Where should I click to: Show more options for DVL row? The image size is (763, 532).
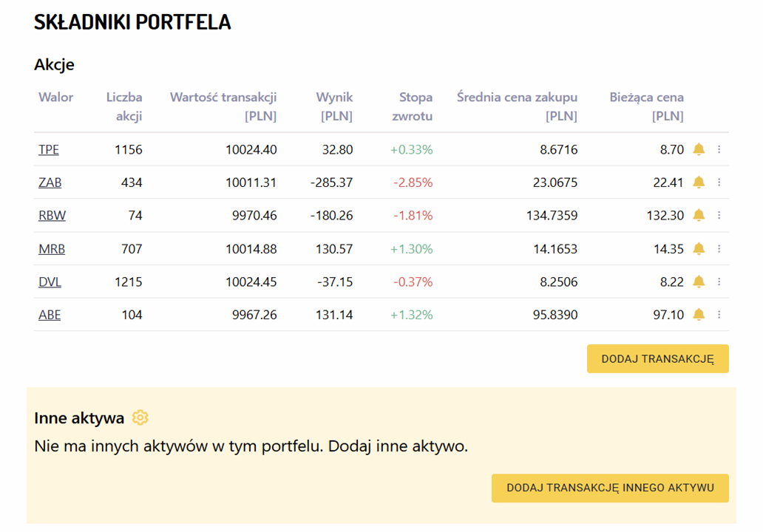pyautogui.click(x=719, y=282)
